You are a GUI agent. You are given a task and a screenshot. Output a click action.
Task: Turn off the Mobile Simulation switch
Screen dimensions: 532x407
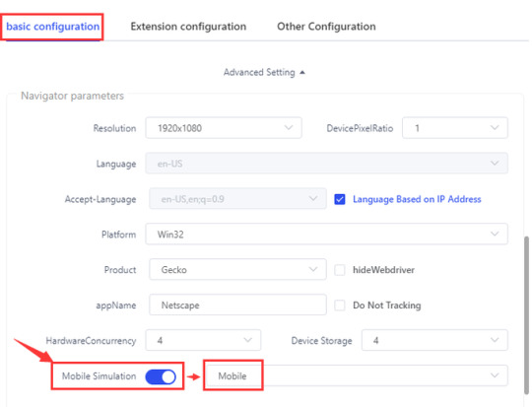pos(161,376)
